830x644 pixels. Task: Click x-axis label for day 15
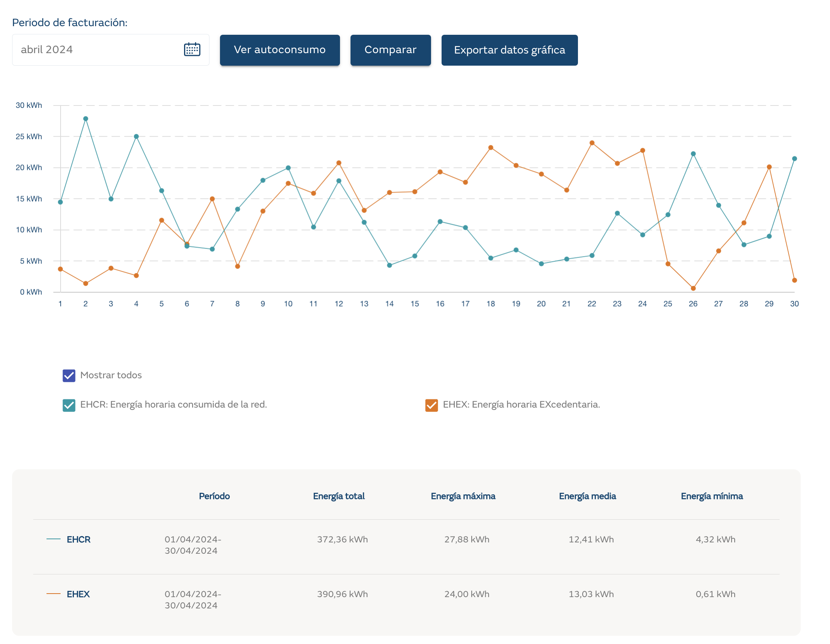coord(415,304)
